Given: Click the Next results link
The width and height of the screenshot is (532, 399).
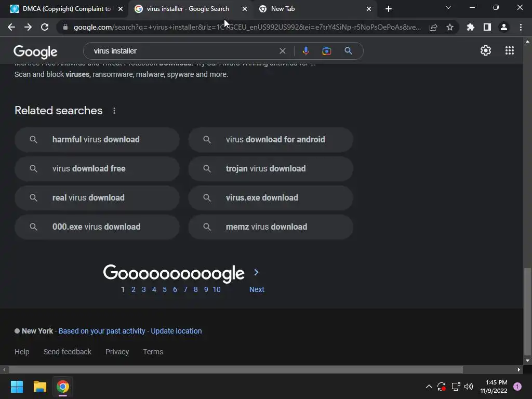Looking at the screenshot, I should [257, 289].
